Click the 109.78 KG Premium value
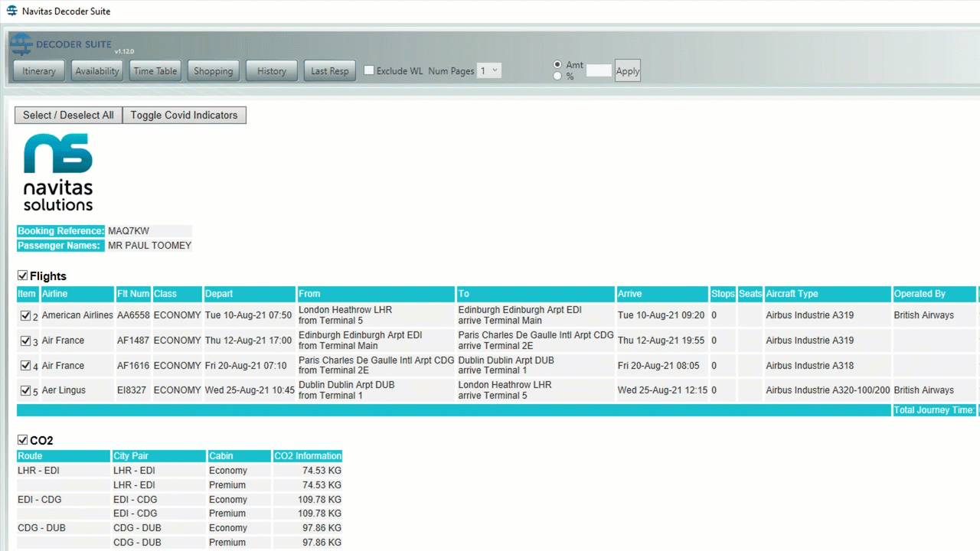Screen dimensions: 980x551 tap(319, 514)
